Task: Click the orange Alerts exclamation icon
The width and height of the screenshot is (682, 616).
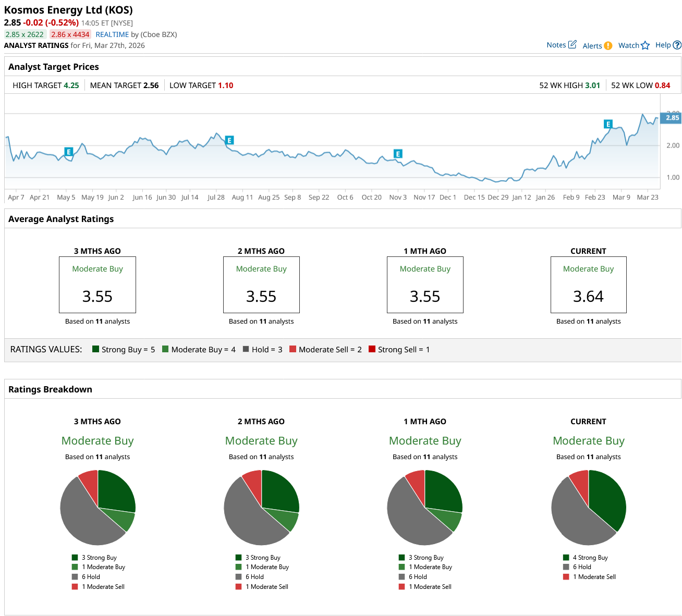Action: point(608,46)
